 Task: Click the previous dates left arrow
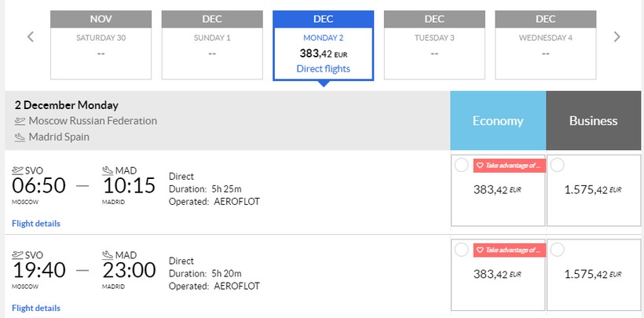(31, 37)
